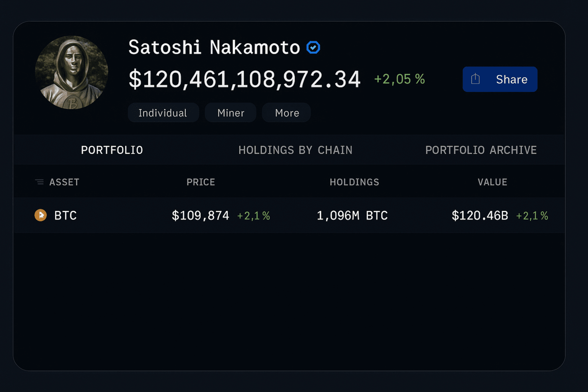Sort by the VALUE column header
Image resolution: width=588 pixels, height=392 pixels.
[492, 182]
